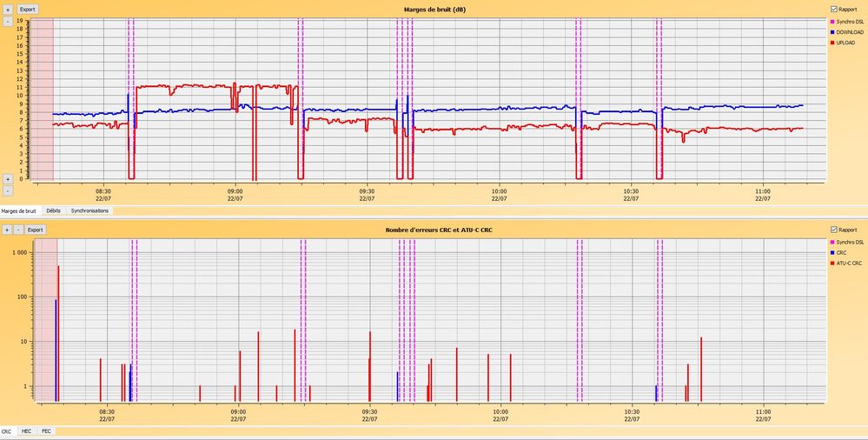
Task: Click the plus button above the noise margin chart
Action: pos(8,9)
